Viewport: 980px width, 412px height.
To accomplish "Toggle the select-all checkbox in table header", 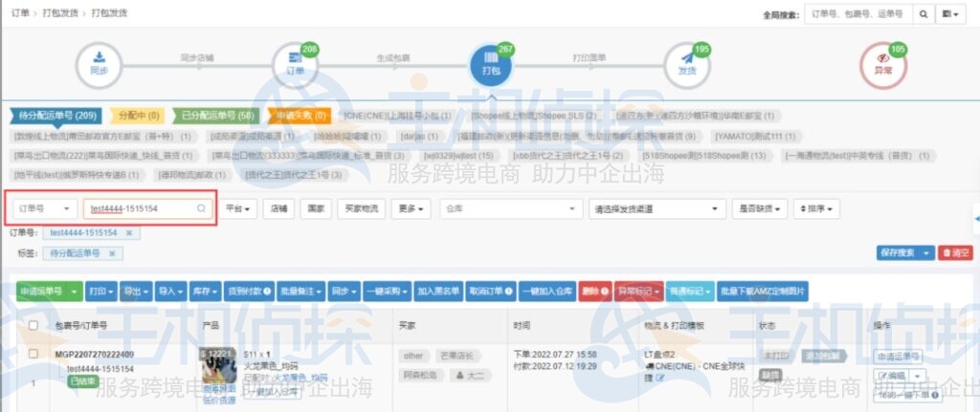I will pos(33,325).
